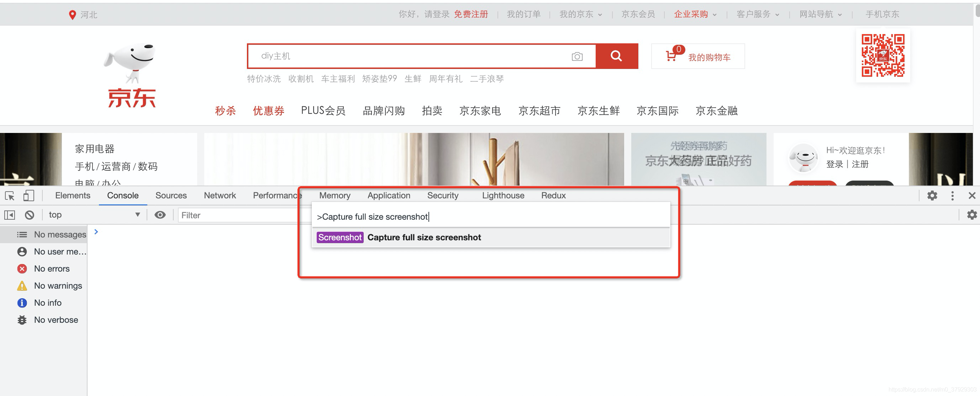Click the inspect element picker icon

10,196
